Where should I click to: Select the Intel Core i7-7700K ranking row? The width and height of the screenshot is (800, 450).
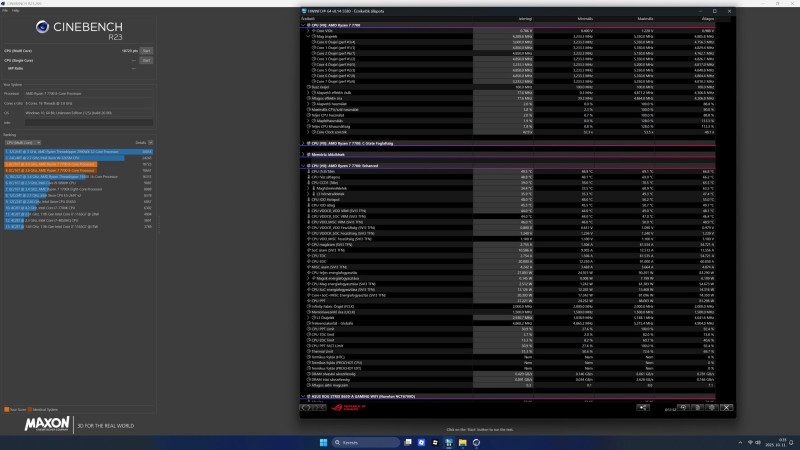tap(79, 208)
